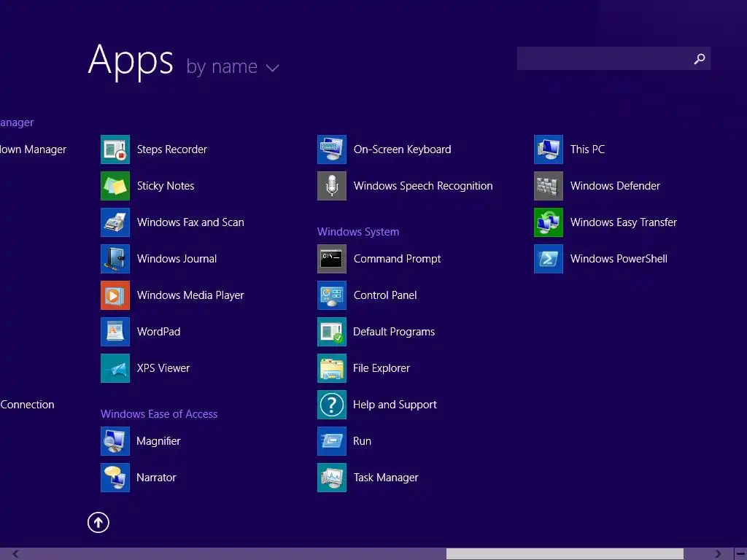Click the 'Sticky Notes' label
Viewport: 747px width, 560px height.
166,186
